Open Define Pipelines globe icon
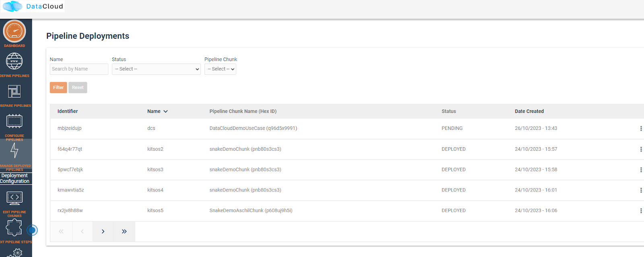The height and width of the screenshot is (257, 644). [x=14, y=62]
